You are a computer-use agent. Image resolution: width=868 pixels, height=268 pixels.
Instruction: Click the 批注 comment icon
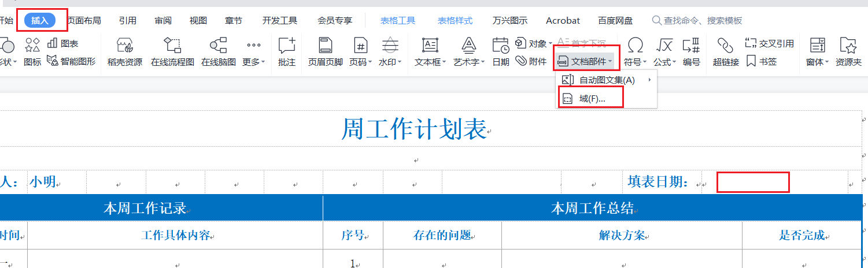coord(286,51)
